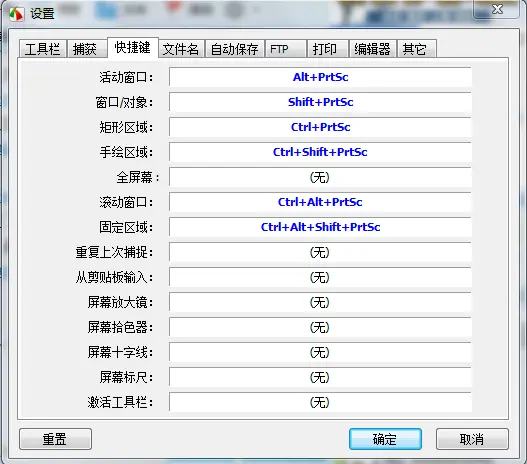
Task: Go to the 自动保存 tab
Action: click(x=234, y=49)
